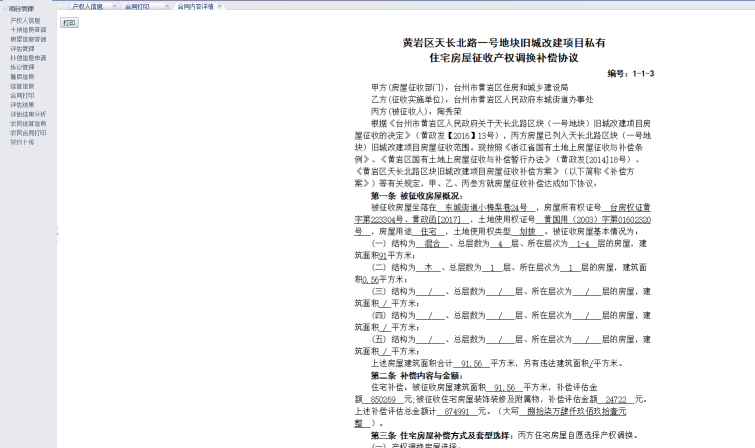Open 结算信息 in the sidebar
This screenshot has width=755, height=448.
click(x=23, y=86)
